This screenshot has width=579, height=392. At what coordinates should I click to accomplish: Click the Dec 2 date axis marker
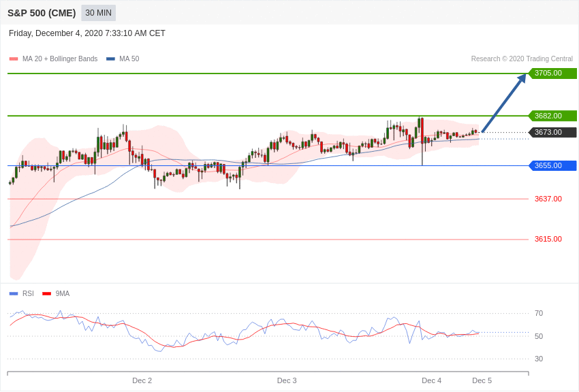click(x=142, y=380)
